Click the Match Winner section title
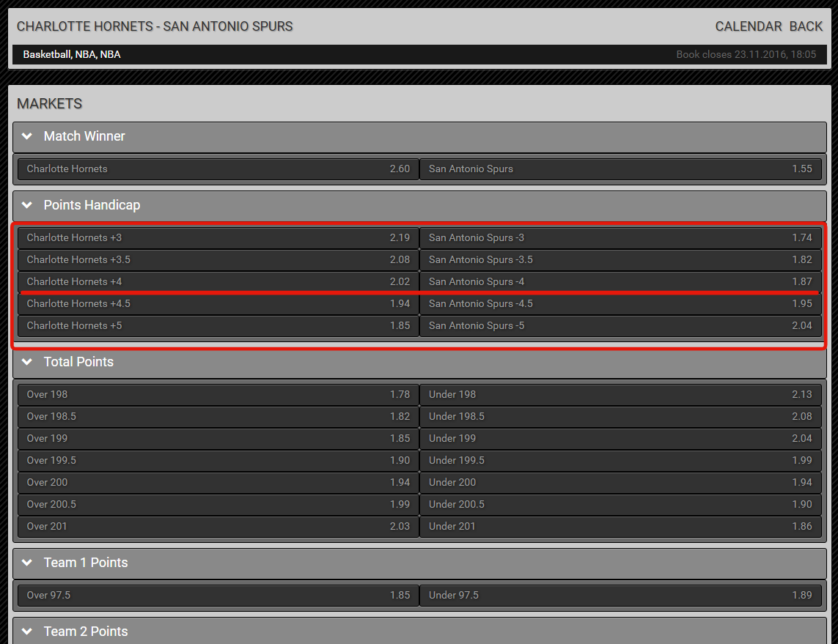This screenshot has height=644, width=838. (x=84, y=136)
